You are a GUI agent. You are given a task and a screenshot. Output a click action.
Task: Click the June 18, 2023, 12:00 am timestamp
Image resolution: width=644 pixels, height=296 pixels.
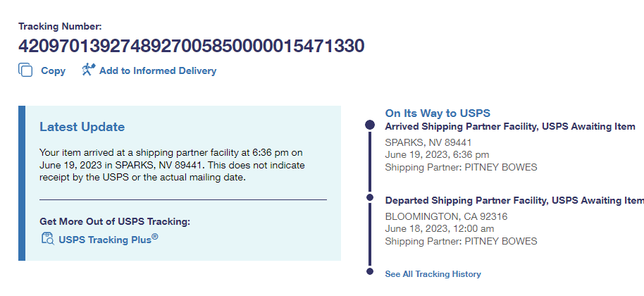pos(439,228)
